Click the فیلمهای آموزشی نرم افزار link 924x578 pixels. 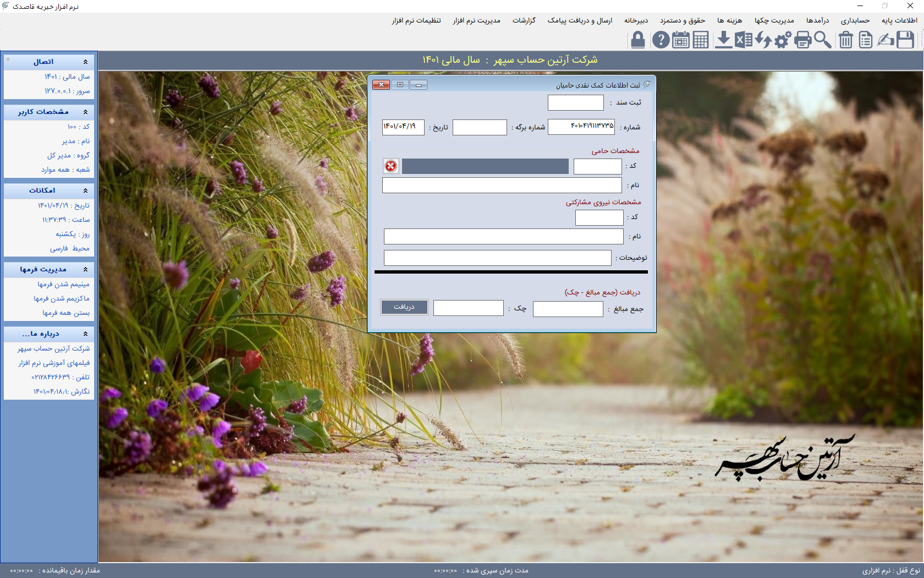[54, 363]
